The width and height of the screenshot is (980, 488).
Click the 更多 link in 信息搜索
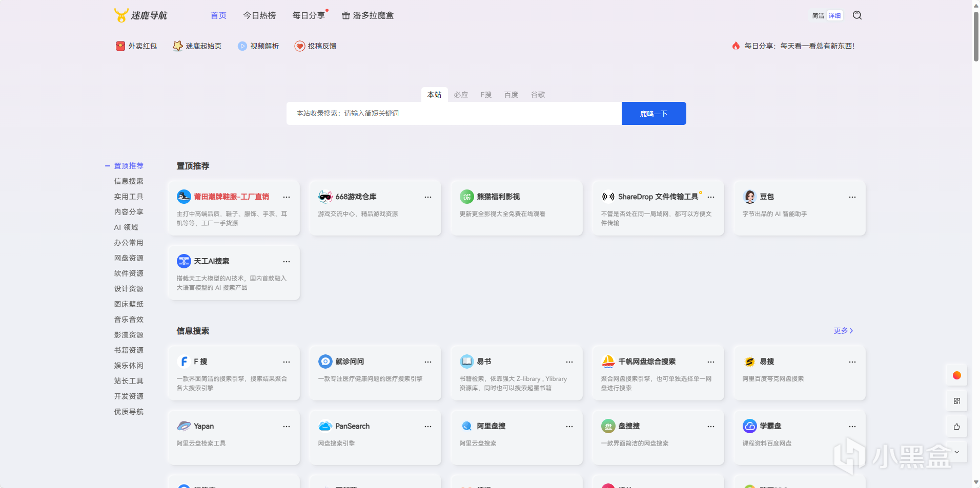pos(843,331)
